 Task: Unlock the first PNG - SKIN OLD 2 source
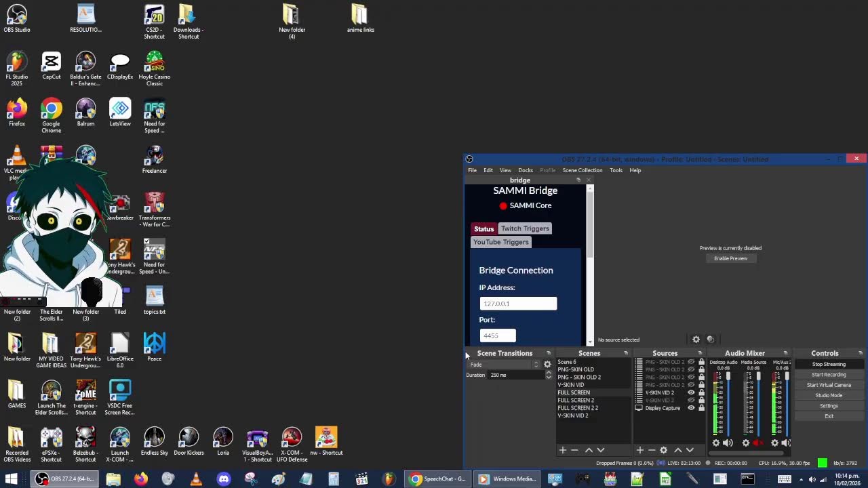(x=701, y=362)
